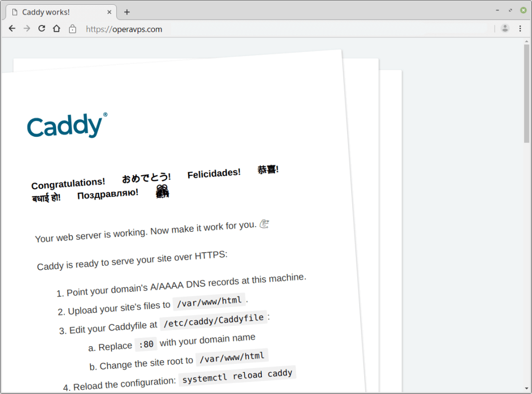Reload the Caddy works page

42,29
